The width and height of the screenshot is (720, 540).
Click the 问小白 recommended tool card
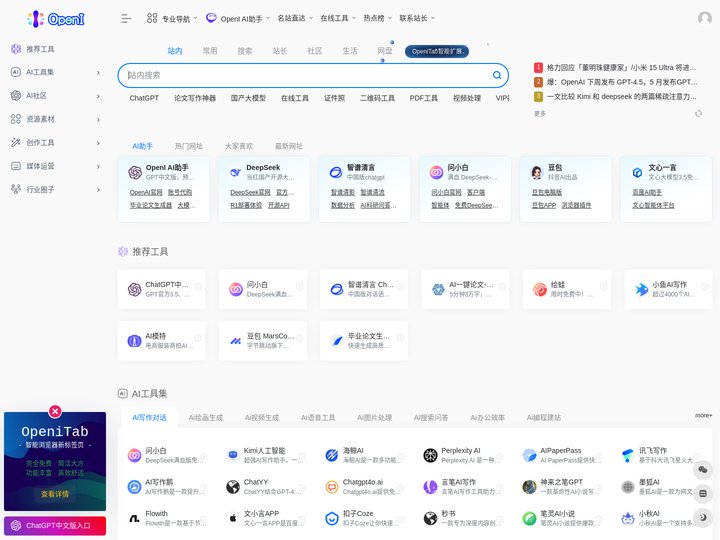tap(263, 289)
